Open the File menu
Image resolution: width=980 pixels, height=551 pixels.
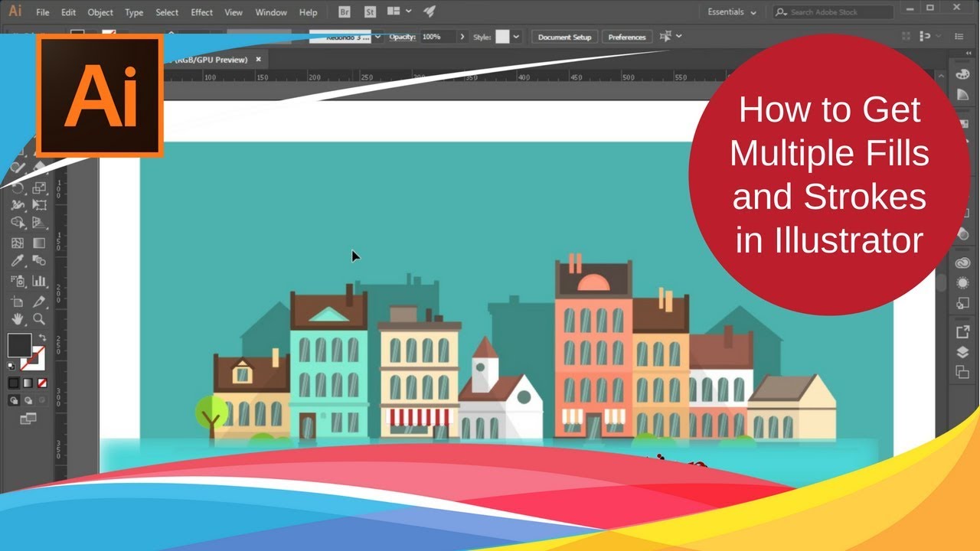tap(43, 12)
